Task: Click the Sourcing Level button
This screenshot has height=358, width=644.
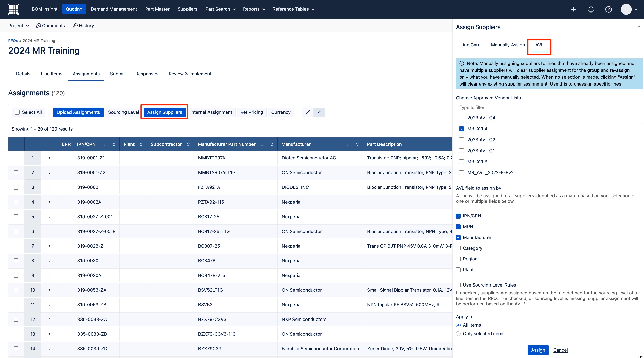Action: pos(124,112)
